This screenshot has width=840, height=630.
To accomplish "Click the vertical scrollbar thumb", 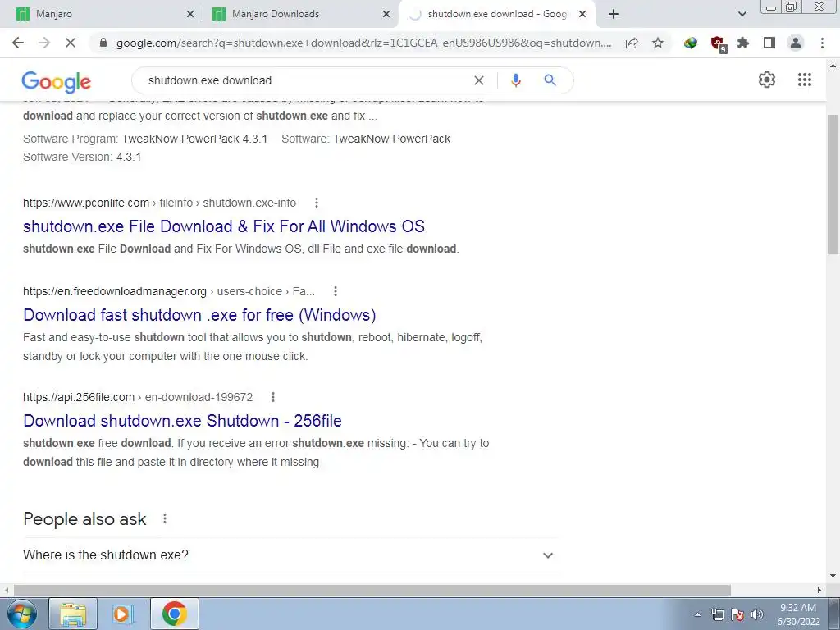I will (x=833, y=185).
